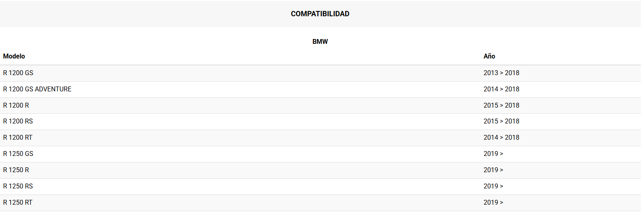Select the BMW brand heading

coord(320,41)
